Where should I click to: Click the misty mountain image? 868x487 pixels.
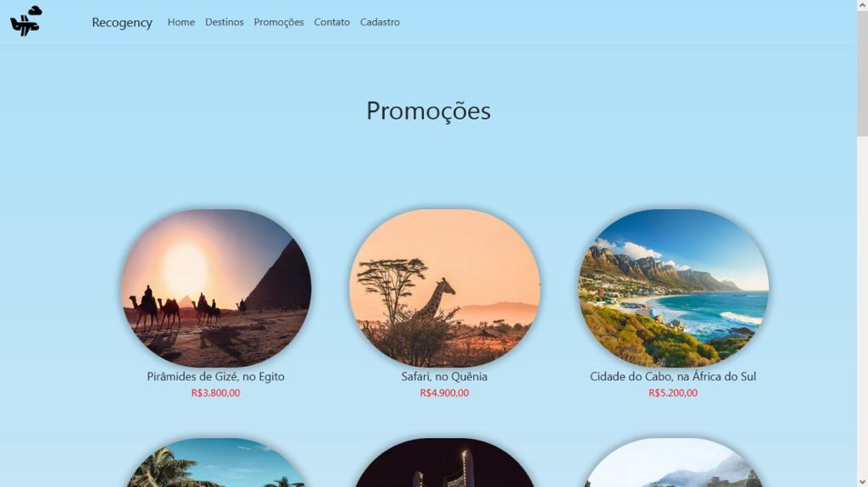(x=673, y=462)
